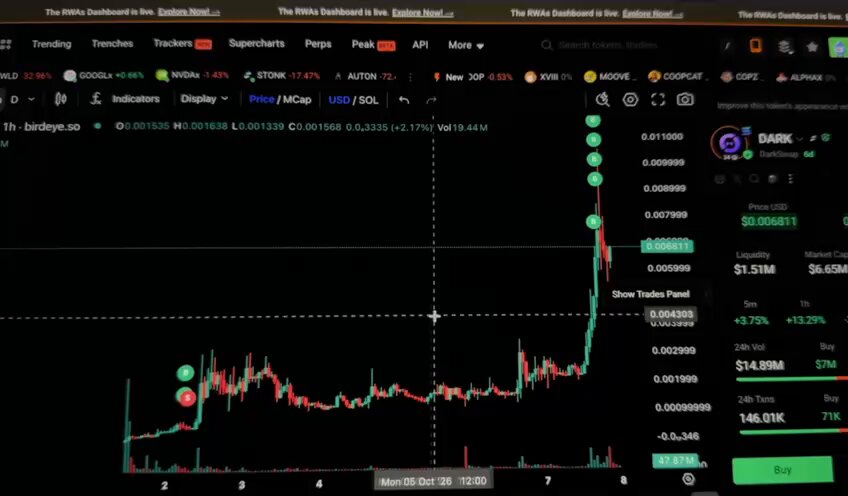Select the MOOVE new token
The height and width of the screenshot is (496, 848).
tap(610, 77)
